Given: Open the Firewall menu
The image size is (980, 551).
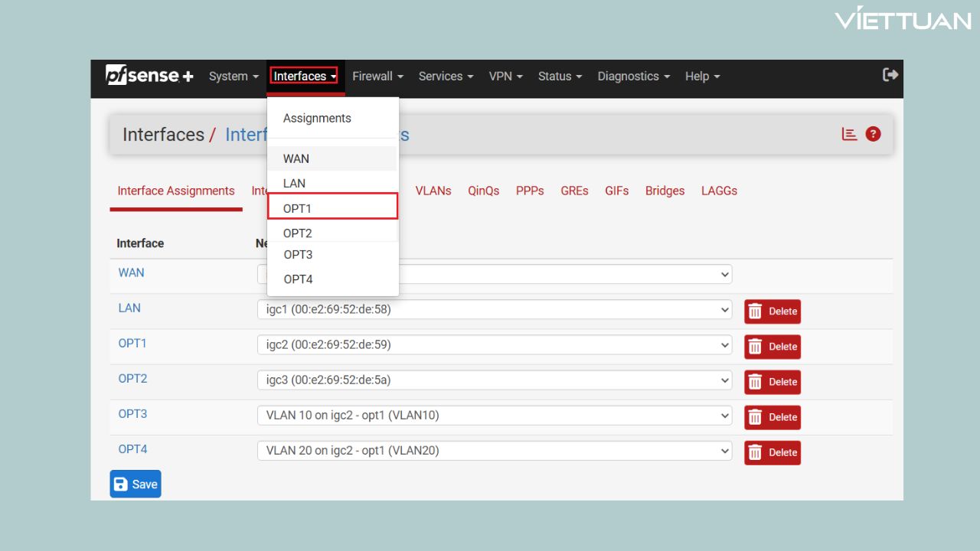Looking at the screenshot, I should click(377, 77).
